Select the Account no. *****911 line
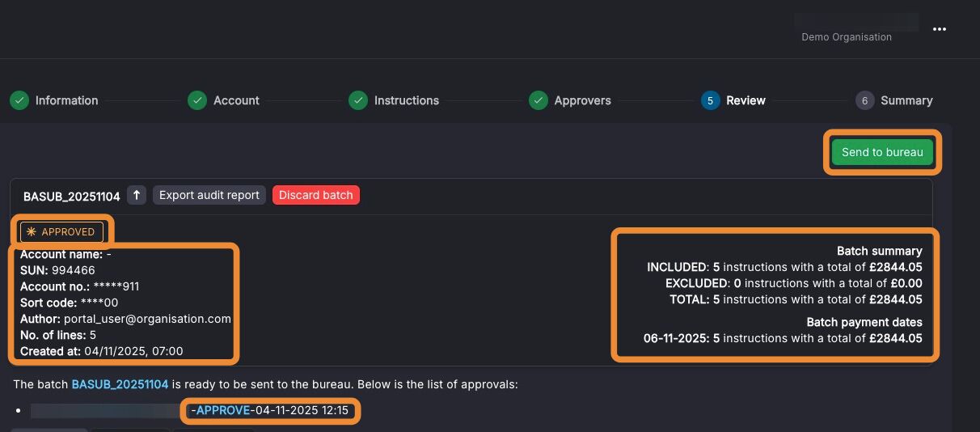Viewport: 980px width, 432px height. [80, 286]
